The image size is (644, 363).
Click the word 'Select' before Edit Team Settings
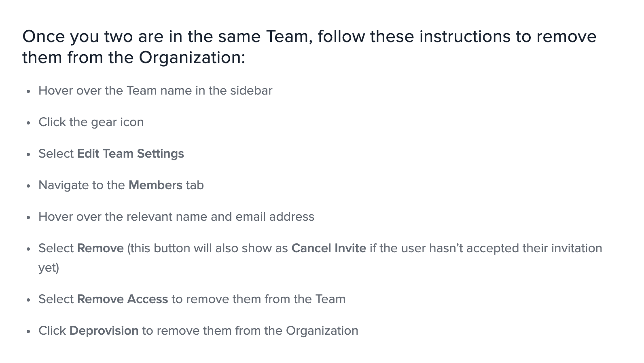pos(56,154)
